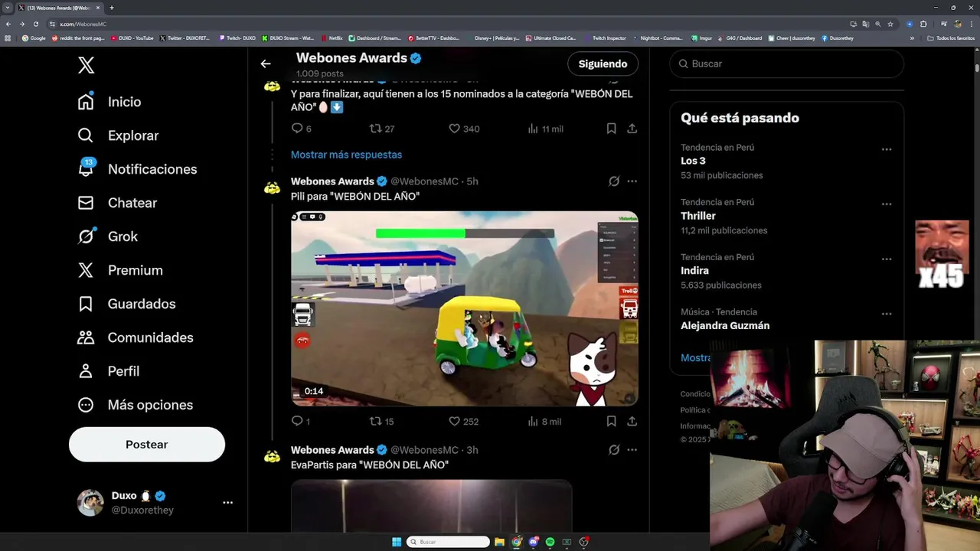
Task: Open Comunidades in the sidebar
Action: click(135, 337)
